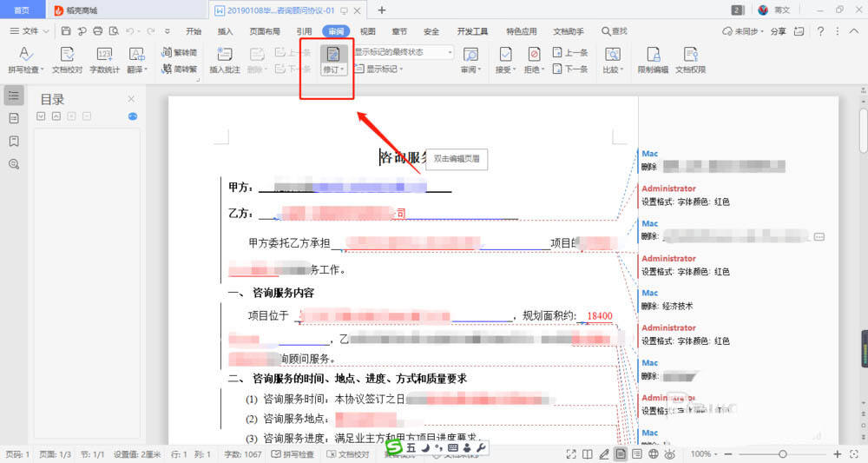Select the bookmark icon in left sidebar
This screenshot has height=463, width=868.
(15, 142)
